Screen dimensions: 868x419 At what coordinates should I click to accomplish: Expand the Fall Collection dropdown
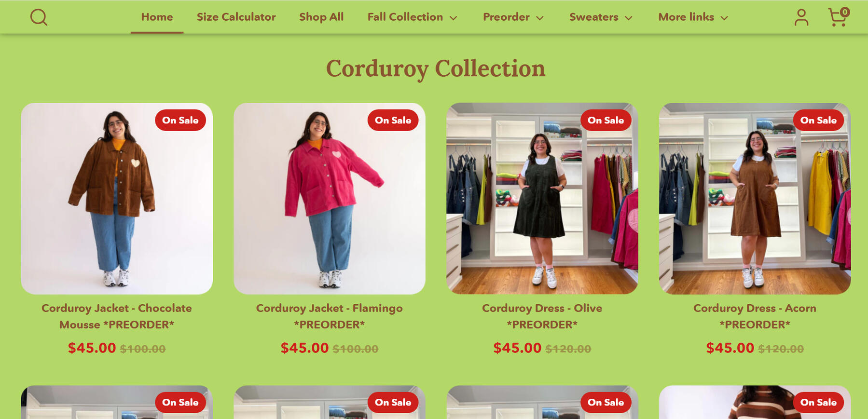coord(412,17)
